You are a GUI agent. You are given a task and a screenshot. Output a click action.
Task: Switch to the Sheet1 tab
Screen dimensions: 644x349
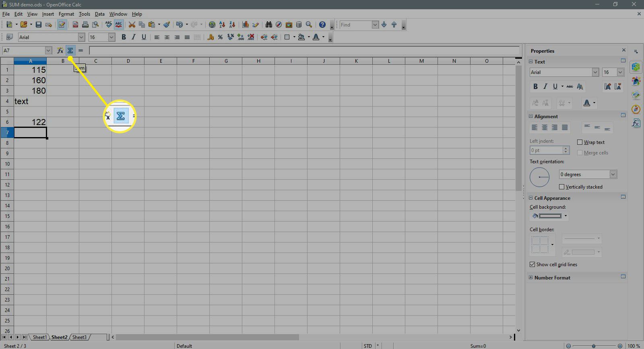tap(39, 337)
